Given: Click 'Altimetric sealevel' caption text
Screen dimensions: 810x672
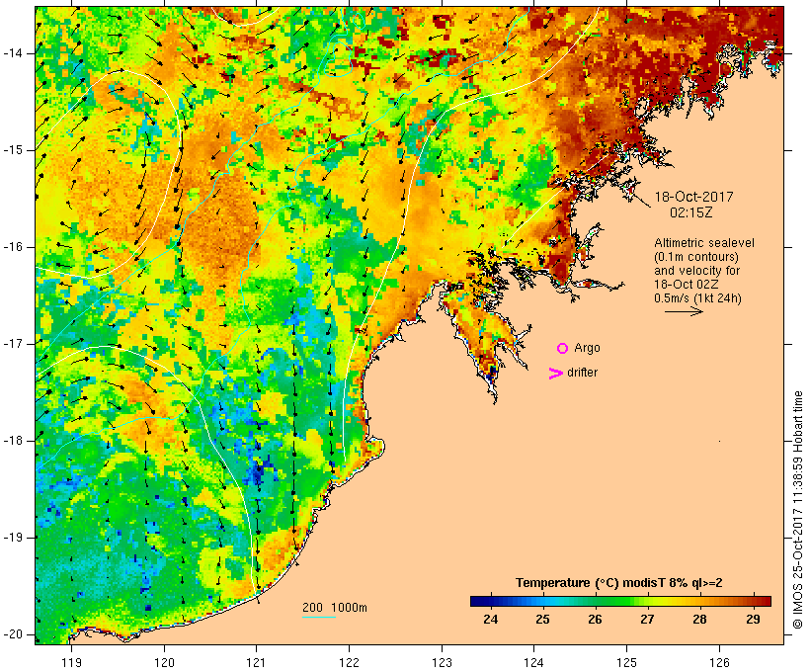Looking at the screenshot, I should click(x=704, y=243).
